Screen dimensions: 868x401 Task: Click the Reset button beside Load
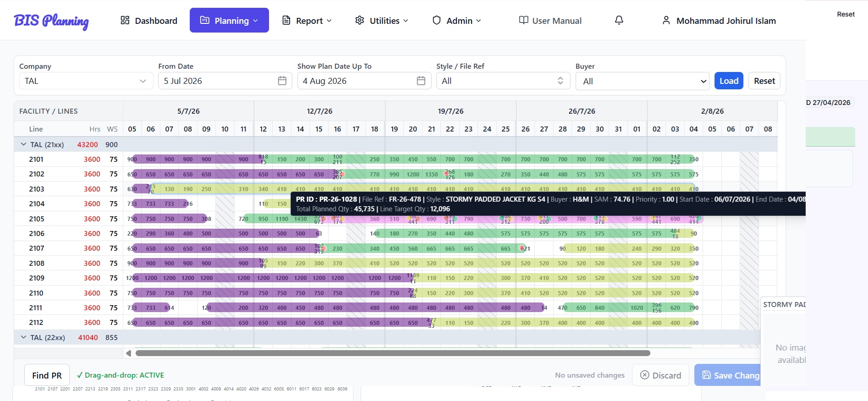(764, 81)
